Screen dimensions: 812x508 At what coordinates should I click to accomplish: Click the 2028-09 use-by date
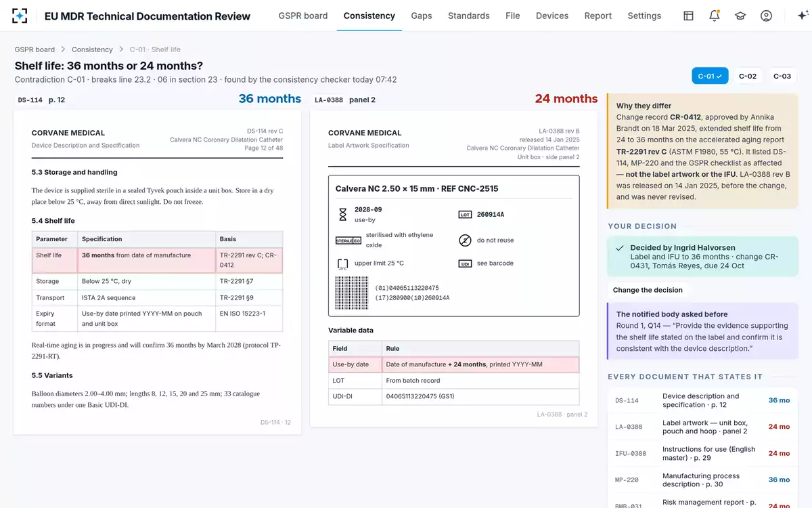[368, 210]
